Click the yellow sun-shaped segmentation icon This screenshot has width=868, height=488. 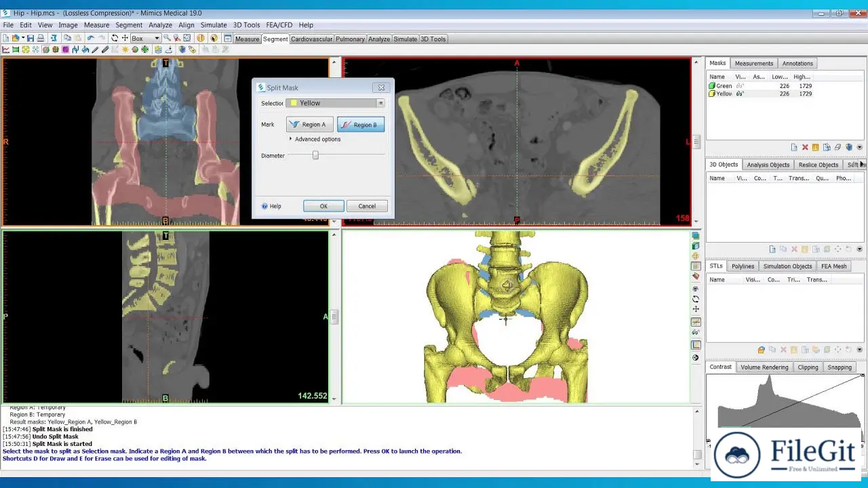coord(125,49)
